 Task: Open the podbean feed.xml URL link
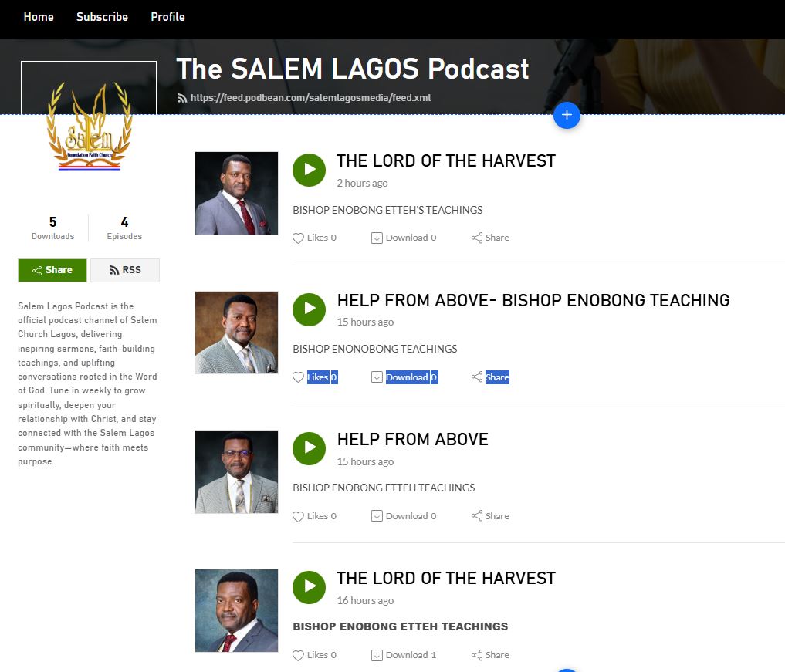point(310,98)
